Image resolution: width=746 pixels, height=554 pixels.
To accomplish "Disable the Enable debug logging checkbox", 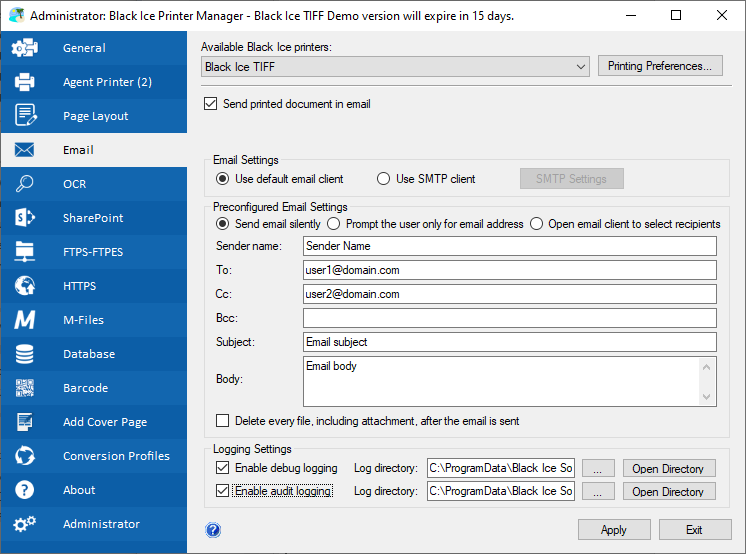I will point(222,468).
